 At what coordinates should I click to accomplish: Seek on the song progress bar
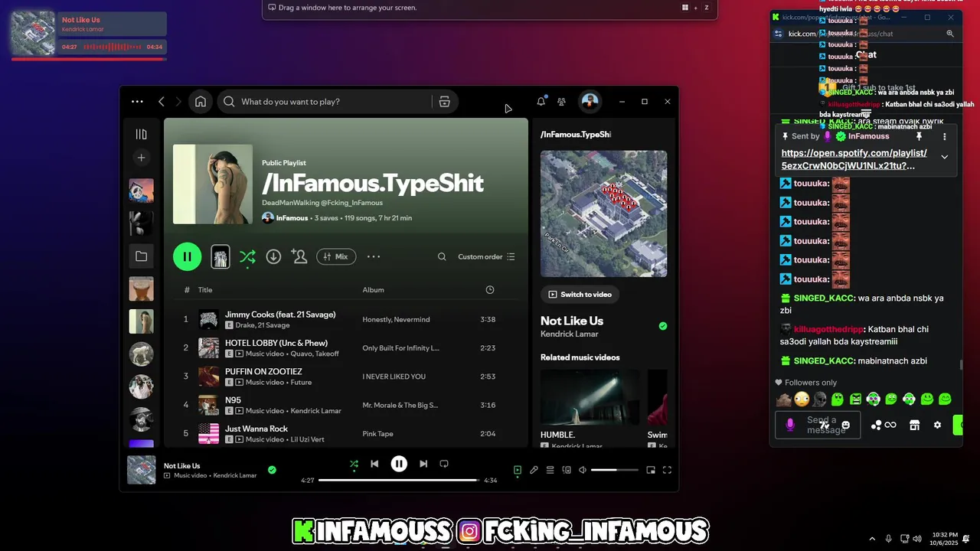(x=399, y=481)
